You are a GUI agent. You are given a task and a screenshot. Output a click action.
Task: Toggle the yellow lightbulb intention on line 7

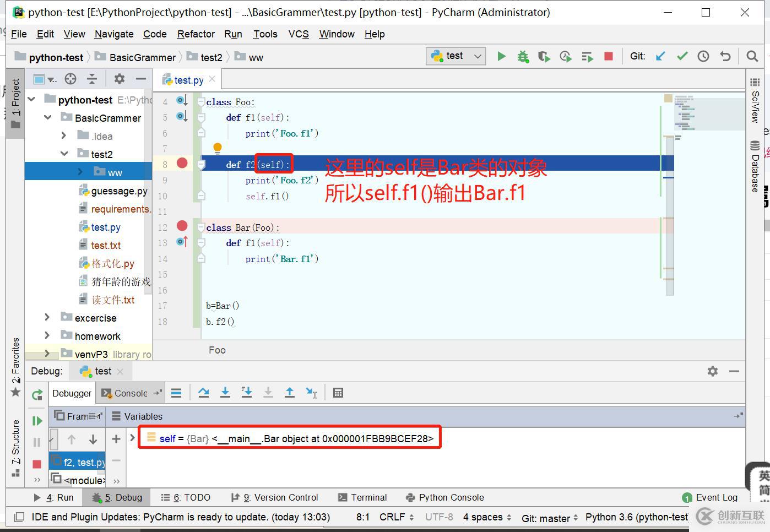point(218,148)
